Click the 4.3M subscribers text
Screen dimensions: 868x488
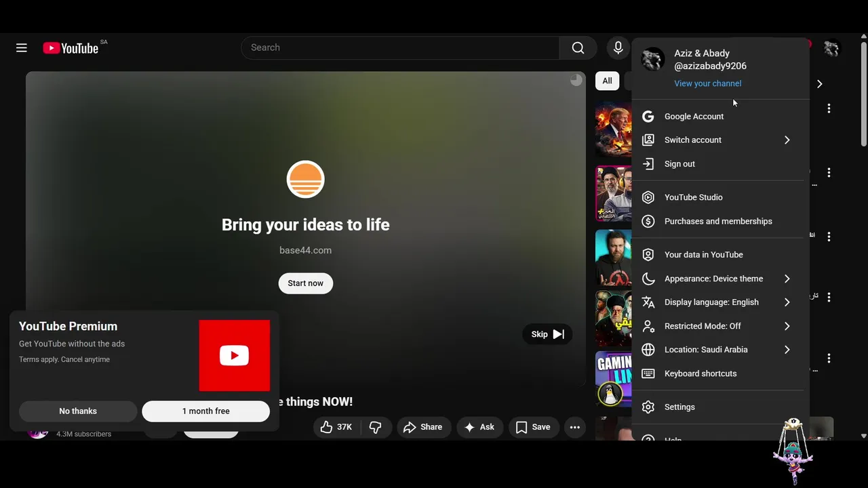click(84, 434)
